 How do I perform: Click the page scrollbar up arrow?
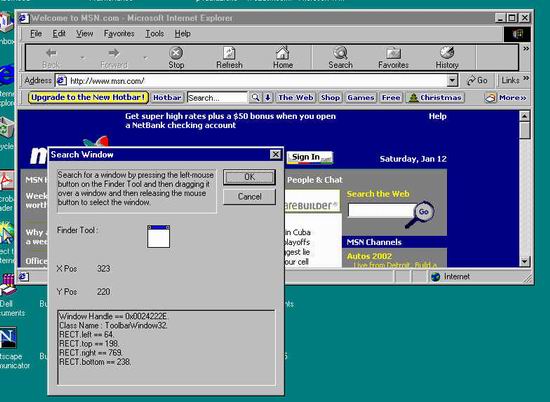(x=524, y=116)
